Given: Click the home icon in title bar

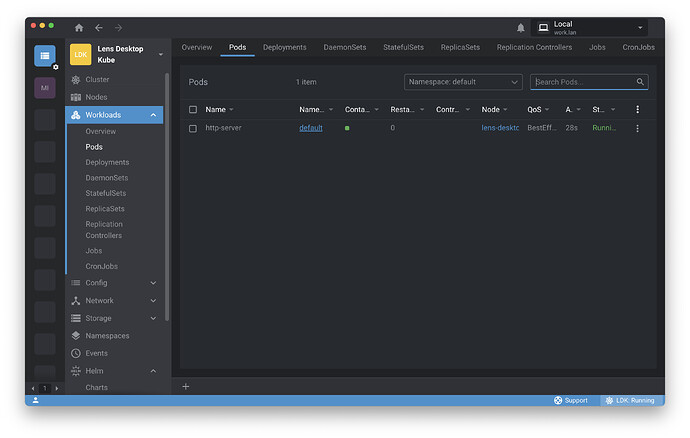Looking at the screenshot, I should coord(79,28).
